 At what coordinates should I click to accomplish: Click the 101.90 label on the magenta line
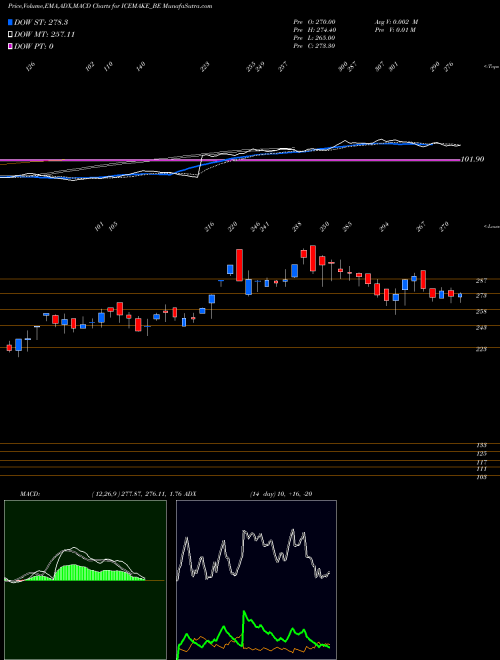click(x=472, y=159)
